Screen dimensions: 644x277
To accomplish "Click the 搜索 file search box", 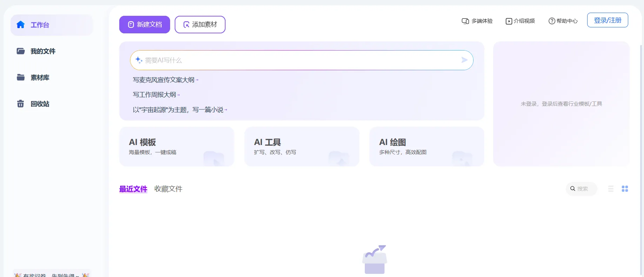I will click(581, 189).
